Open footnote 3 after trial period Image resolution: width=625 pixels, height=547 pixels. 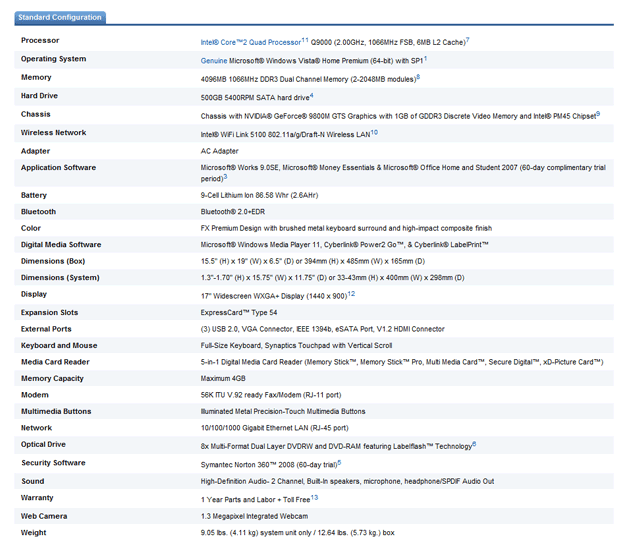(225, 177)
